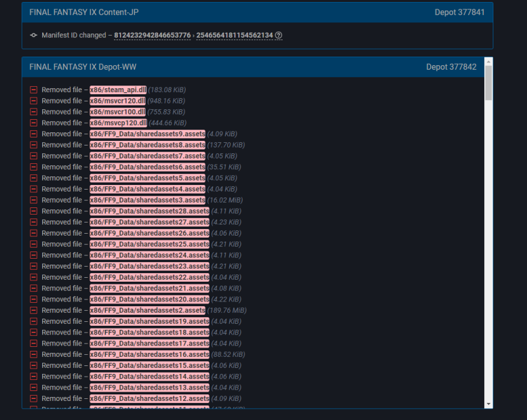This screenshot has height=420, width=527.
Task: Click the x86/FF9_Data/sharedassets16.assets file name
Action: [150, 354]
